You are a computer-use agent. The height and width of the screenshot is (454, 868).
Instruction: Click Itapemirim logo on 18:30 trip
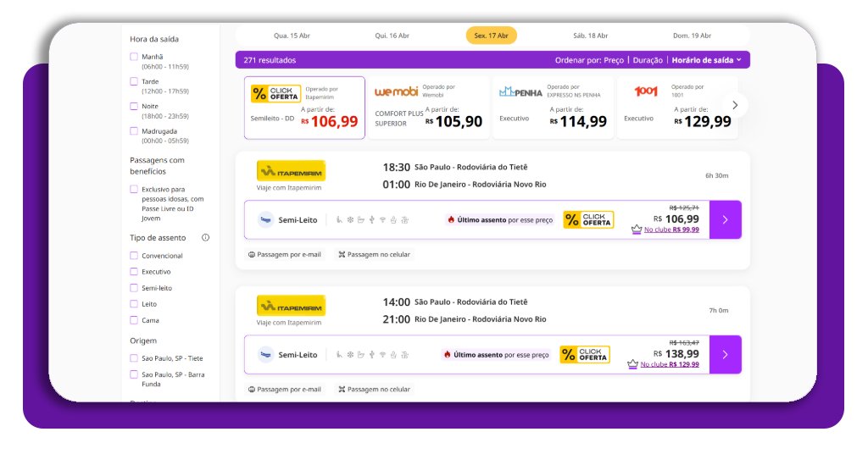(x=291, y=170)
